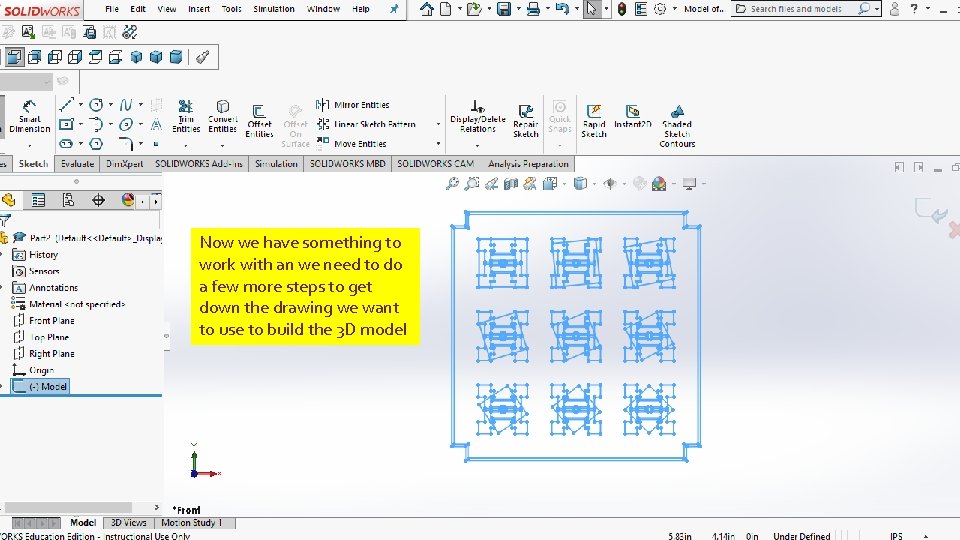Click the Convert Entities tool

point(222,117)
